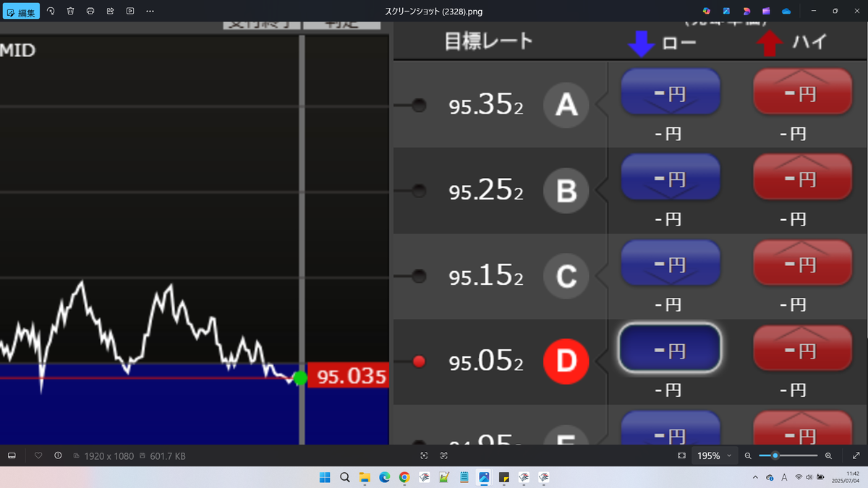Toggle the filmstrip icon in the bottom bar
Image resolution: width=868 pixels, height=488 pixels.
12,455
